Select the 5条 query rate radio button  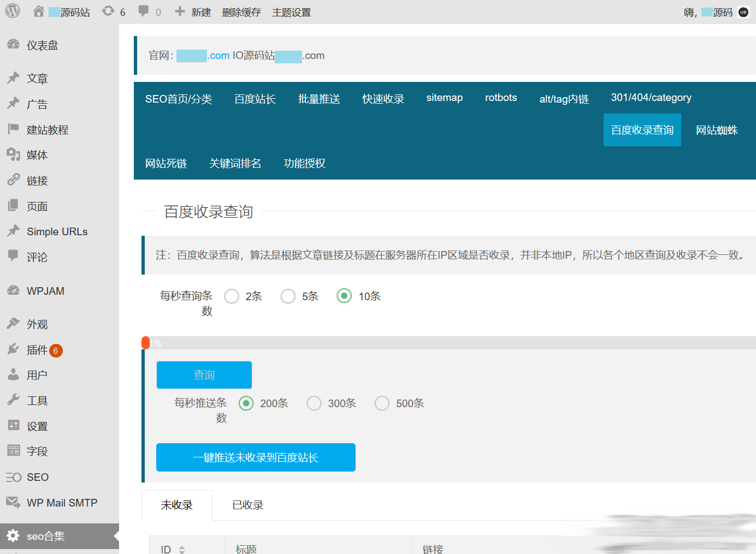point(288,296)
